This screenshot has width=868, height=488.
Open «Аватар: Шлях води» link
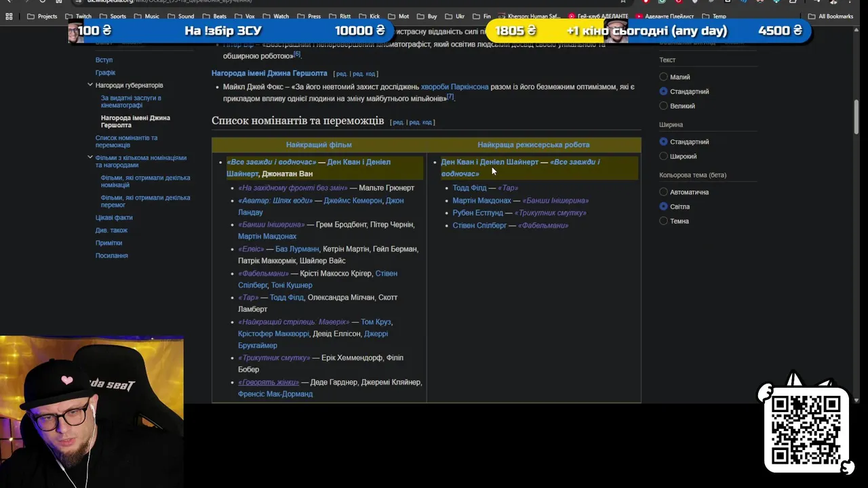[x=275, y=201]
